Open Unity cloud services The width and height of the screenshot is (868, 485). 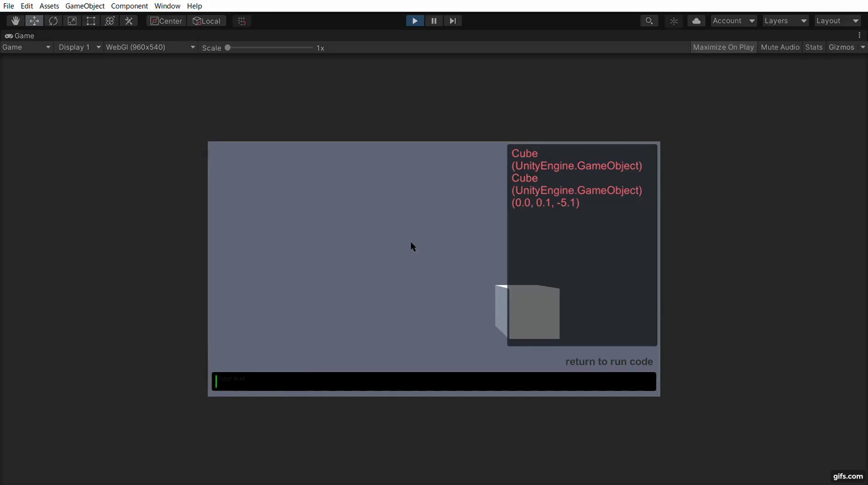[x=697, y=21]
